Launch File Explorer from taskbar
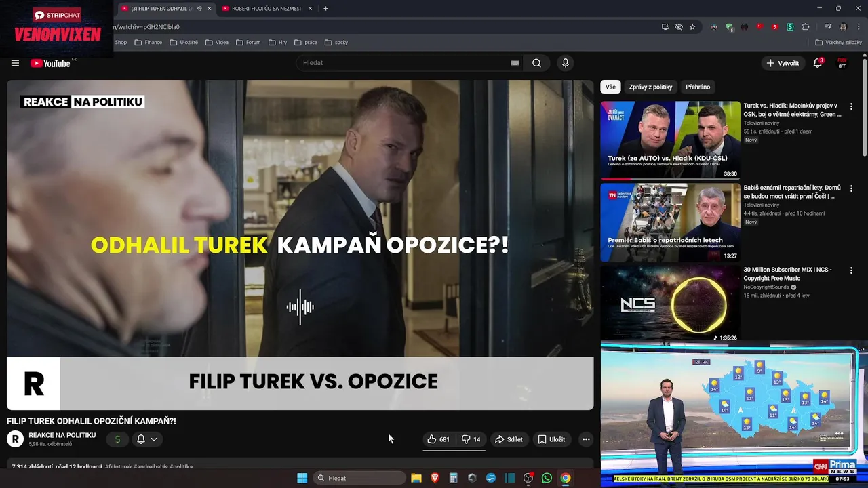 click(416, 478)
